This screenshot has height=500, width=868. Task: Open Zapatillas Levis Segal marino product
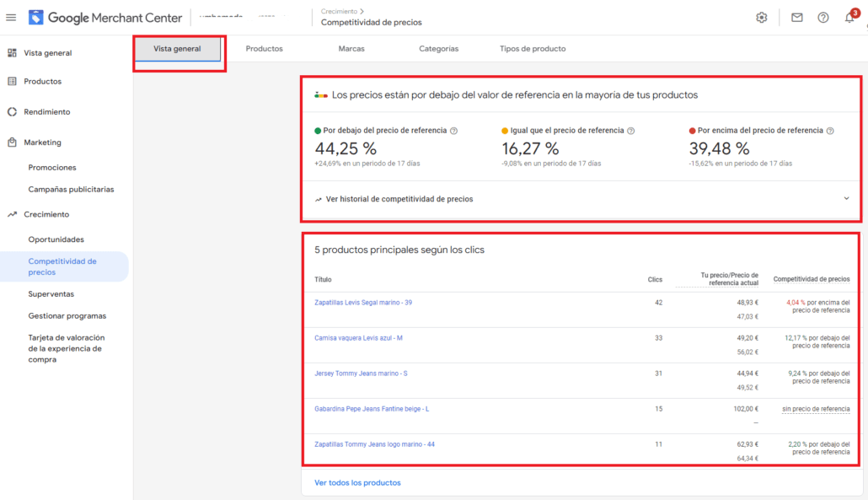pyautogui.click(x=363, y=302)
